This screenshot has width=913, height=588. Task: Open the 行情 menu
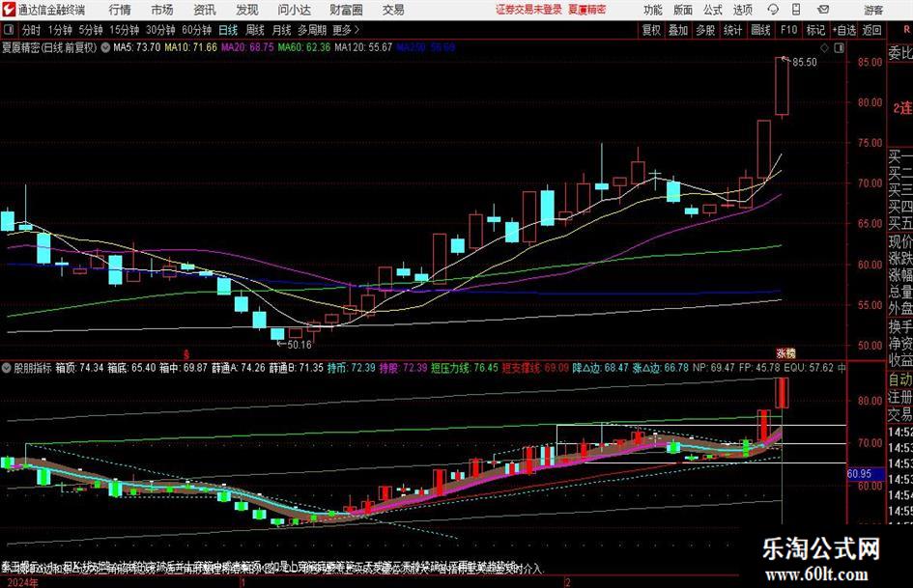tap(120, 10)
